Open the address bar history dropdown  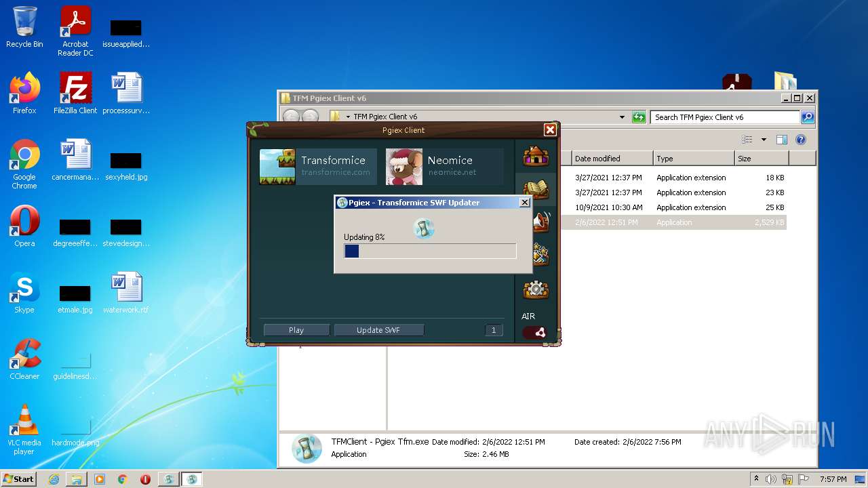tap(622, 117)
